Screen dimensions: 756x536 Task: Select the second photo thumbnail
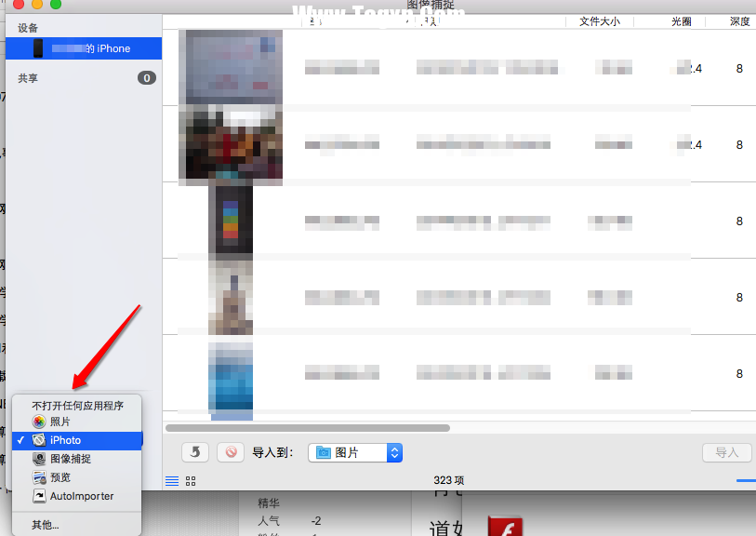pos(231,143)
